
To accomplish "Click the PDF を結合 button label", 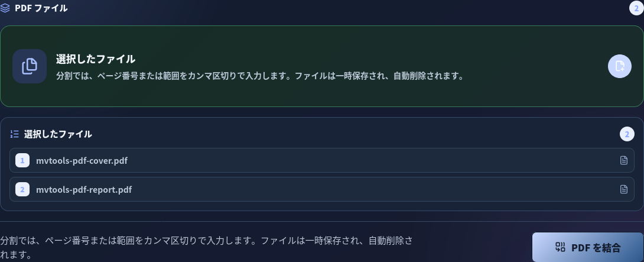I will (x=596, y=248).
